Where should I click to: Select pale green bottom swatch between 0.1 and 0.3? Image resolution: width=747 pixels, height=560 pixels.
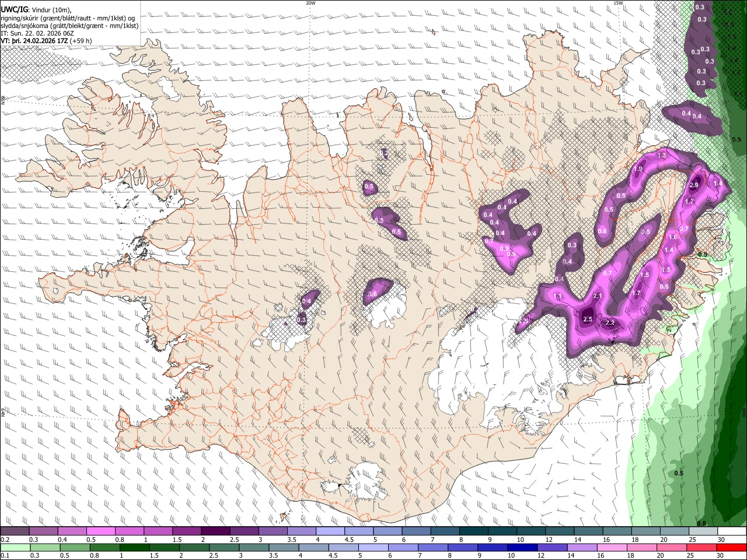point(15,548)
